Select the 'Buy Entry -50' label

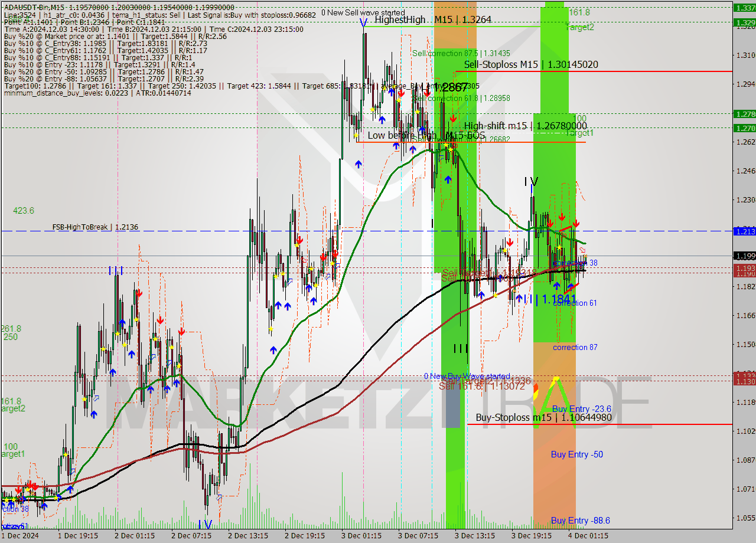[x=577, y=454]
